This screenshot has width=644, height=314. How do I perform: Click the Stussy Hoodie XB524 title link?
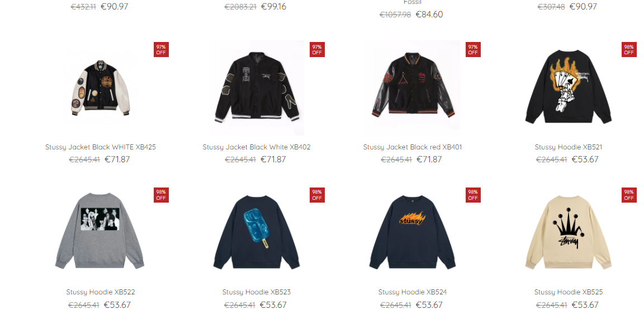tap(413, 292)
